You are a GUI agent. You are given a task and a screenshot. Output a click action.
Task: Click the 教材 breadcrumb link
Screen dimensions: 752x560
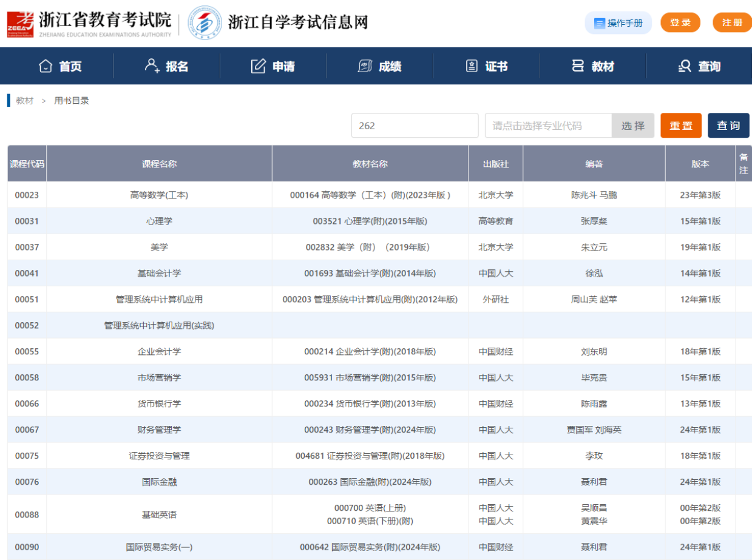[25, 101]
